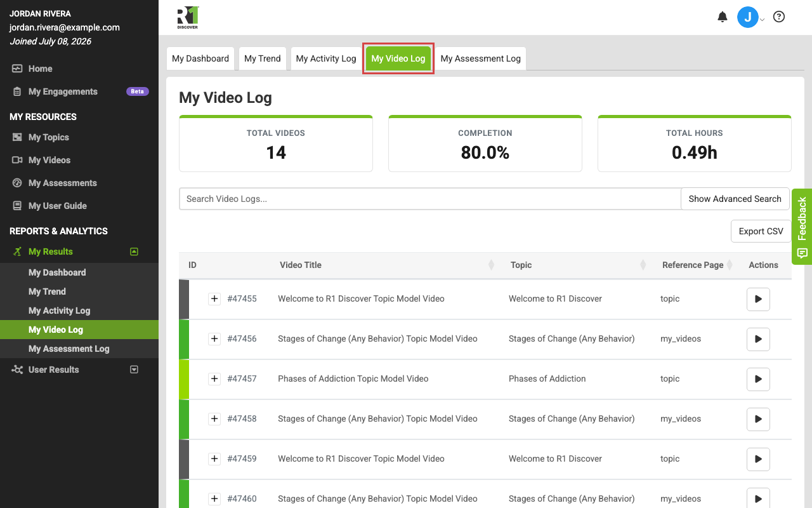Click the My Assessments gauge icon

[17, 183]
